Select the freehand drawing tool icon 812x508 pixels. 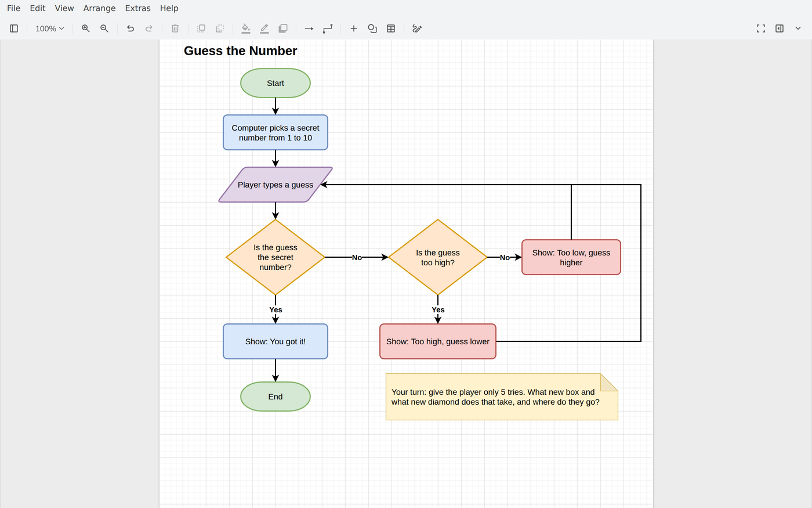click(417, 28)
